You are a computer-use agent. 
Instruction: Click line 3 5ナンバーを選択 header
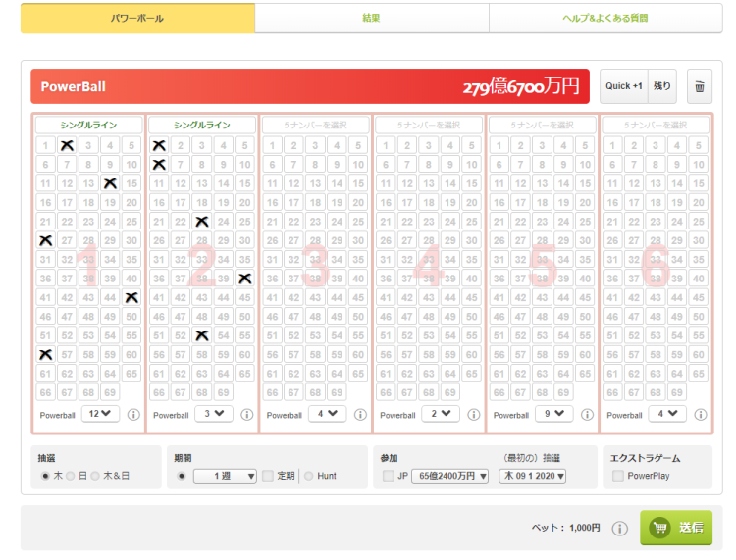pos(315,126)
